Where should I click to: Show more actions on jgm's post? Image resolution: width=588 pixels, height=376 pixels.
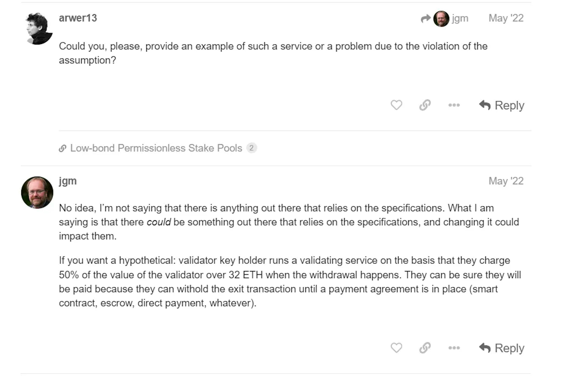(454, 348)
